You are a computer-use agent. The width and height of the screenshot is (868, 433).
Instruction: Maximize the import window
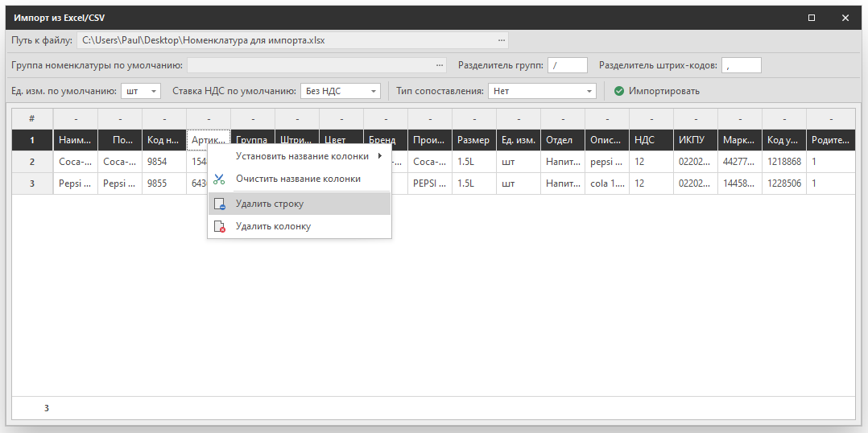[x=812, y=17]
